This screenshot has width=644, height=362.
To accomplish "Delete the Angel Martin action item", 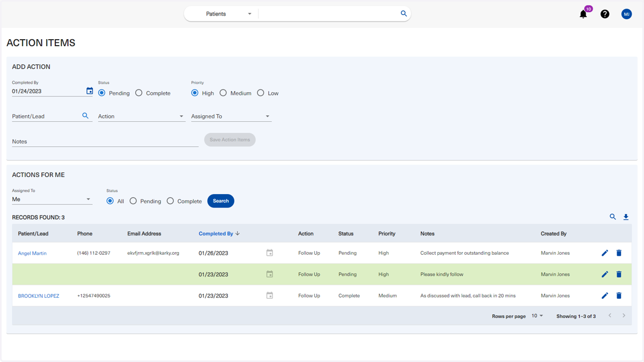I will pos(619,253).
